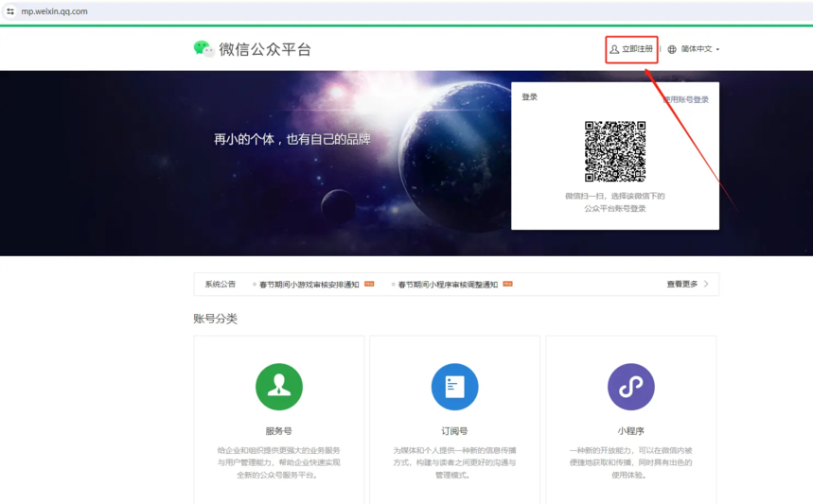Click the 服务号 card description text

278,462
